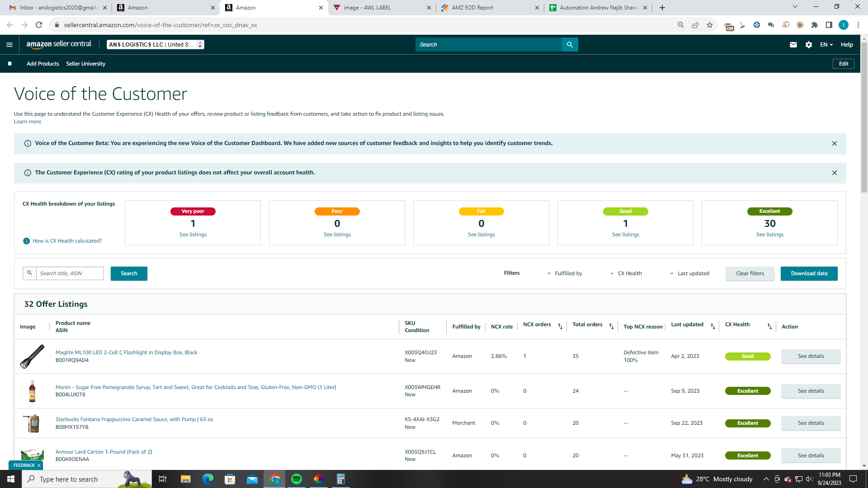Click the magnifier search button in header
868x488 pixels.
pyautogui.click(x=570, y=45)
